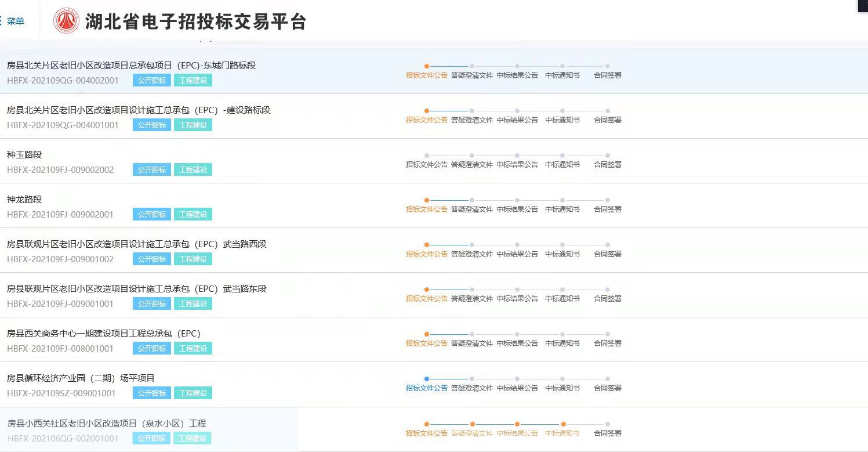Open the 武当路东段 project entry
The image size is (868, 452).
[x=136, y=289]
